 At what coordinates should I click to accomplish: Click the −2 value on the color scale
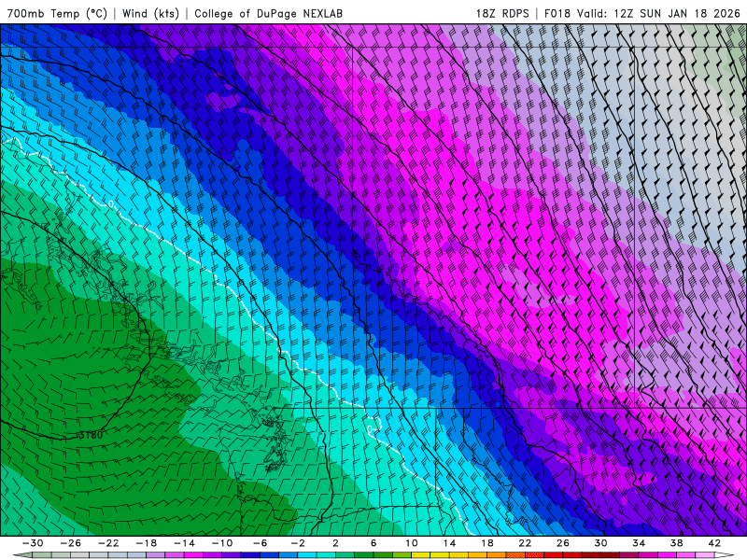coord(297,543)
